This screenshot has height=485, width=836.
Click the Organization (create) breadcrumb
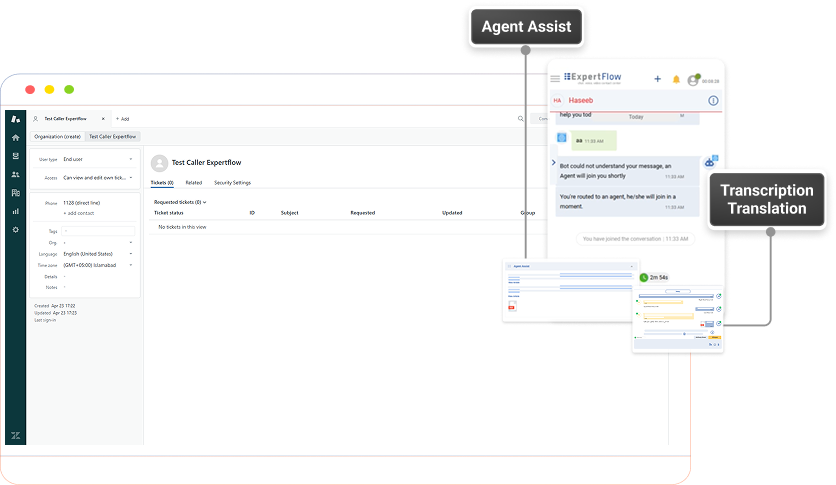57,136
